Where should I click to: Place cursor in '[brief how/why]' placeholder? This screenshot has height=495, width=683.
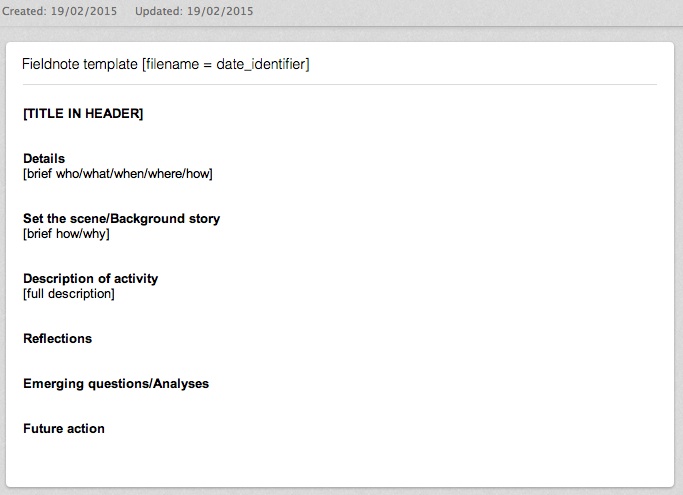pyautogui.click(x=66, y=233)
